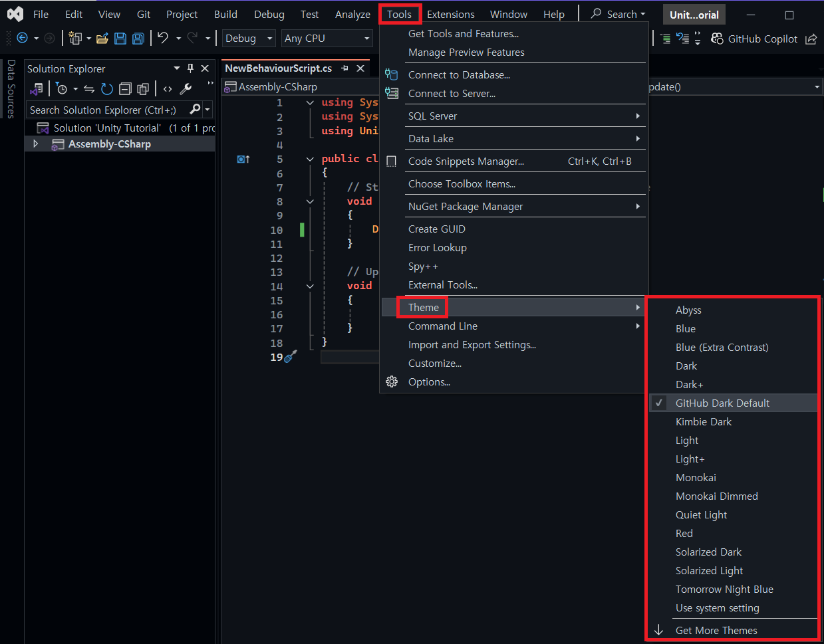Open the Tools menu
The image size is (824, 644).
coord(400,14)
